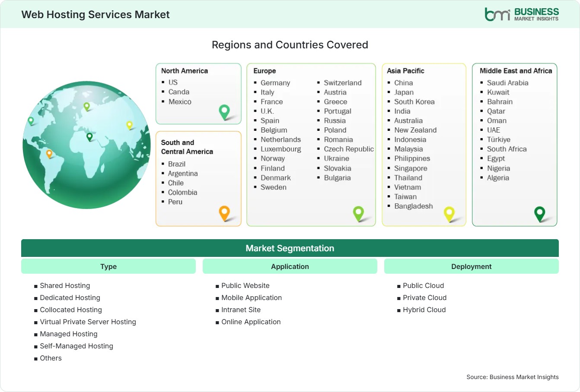The height and width of the screenshot is (392, 580).
Task: Click the Europe heading
Action: [x=265, y=71]
